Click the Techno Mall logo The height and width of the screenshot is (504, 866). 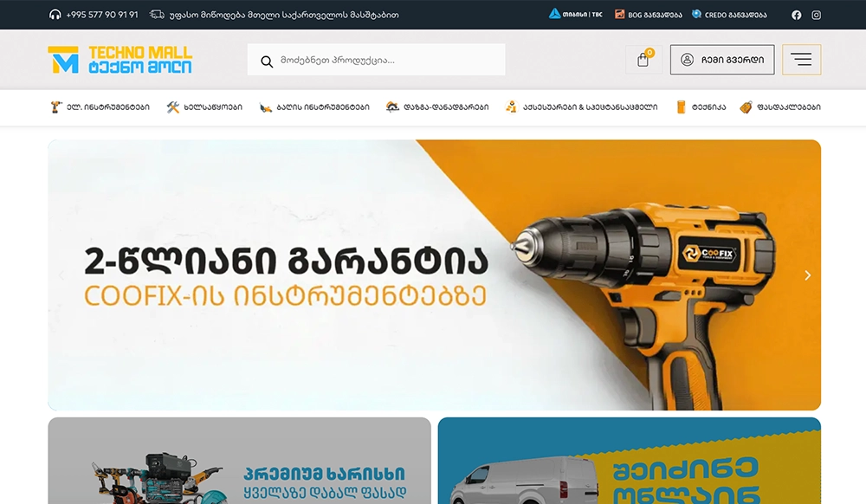coord(120,60)
